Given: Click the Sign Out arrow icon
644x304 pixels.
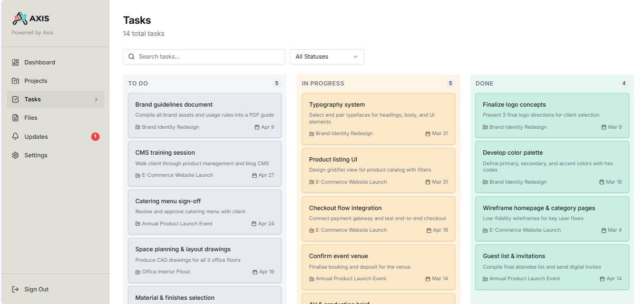Looking at the screenshot, I should pos(15,289).
